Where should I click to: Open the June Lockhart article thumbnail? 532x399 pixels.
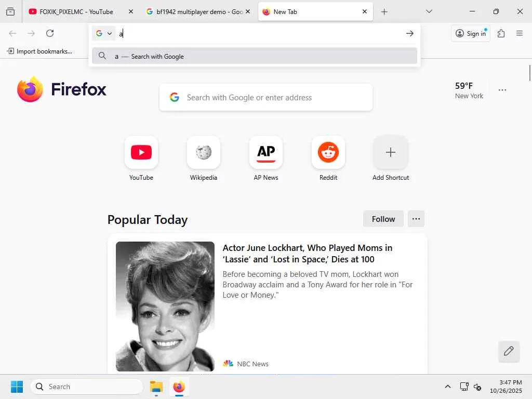pyautogui.click(x=165, y=307)
